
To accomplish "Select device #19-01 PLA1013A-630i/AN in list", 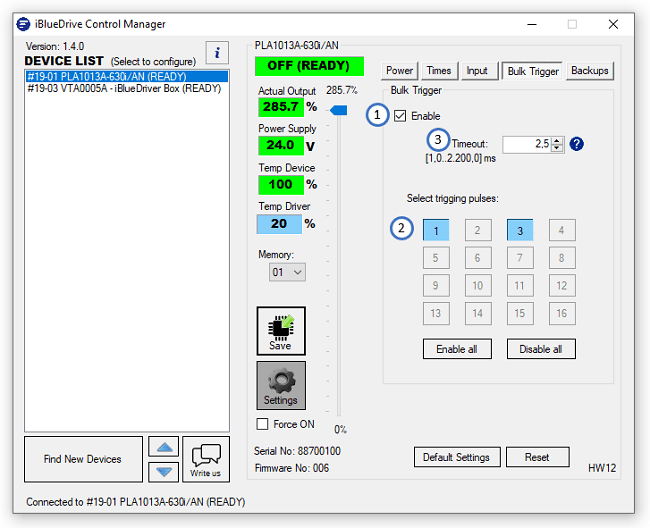I will click(x=126, y=76).
